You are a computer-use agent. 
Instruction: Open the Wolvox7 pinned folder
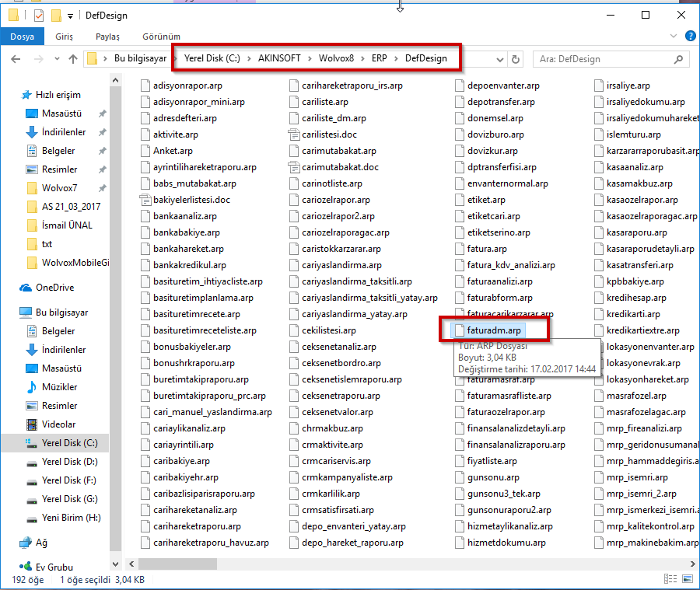[x=59, y=188]
